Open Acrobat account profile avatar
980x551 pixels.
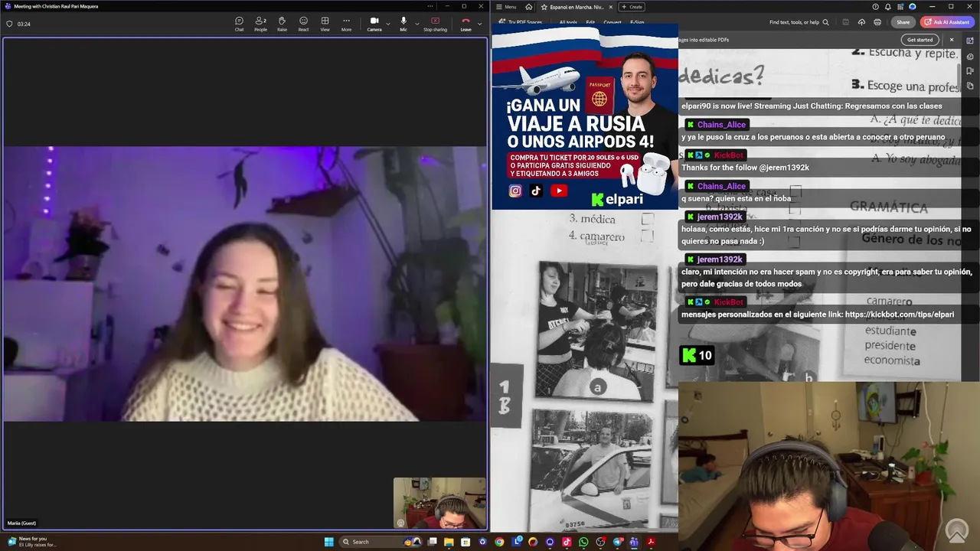pos(912,7)
